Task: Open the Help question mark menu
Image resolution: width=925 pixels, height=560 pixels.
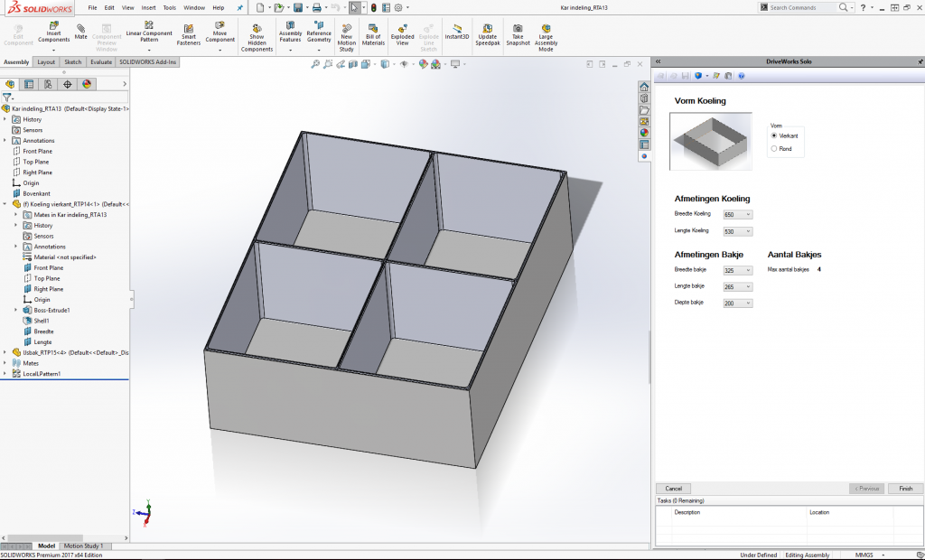Action: [864, 7]
